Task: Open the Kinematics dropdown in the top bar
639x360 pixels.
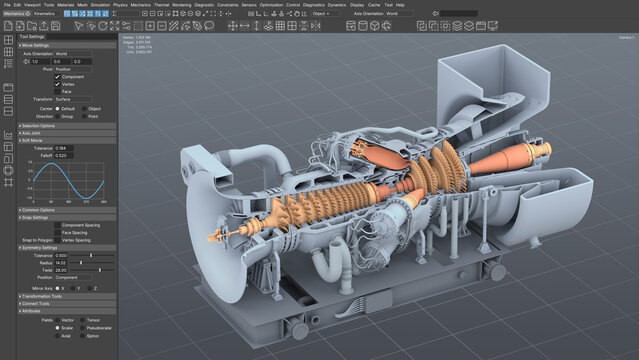Action: click(47, 13)
